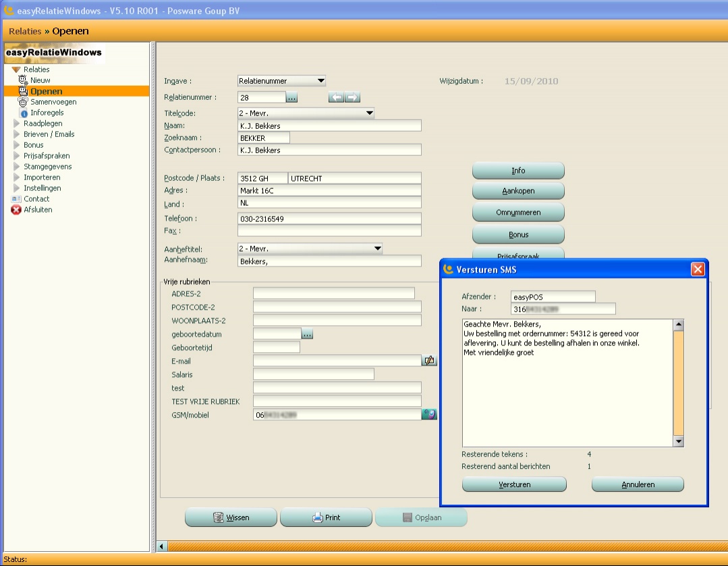Click the Relatienummer field showing 28
The image size is (728, 566).
[261, 98]
